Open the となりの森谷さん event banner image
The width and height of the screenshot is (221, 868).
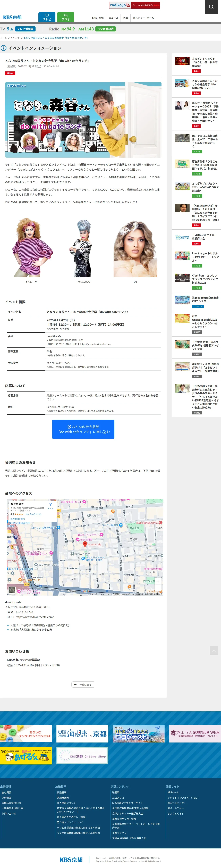point(83,120)
